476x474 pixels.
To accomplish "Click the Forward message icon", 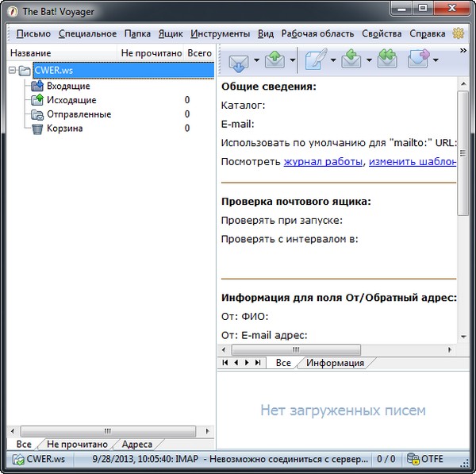I will pyautogui.click(x=418, y=60).
